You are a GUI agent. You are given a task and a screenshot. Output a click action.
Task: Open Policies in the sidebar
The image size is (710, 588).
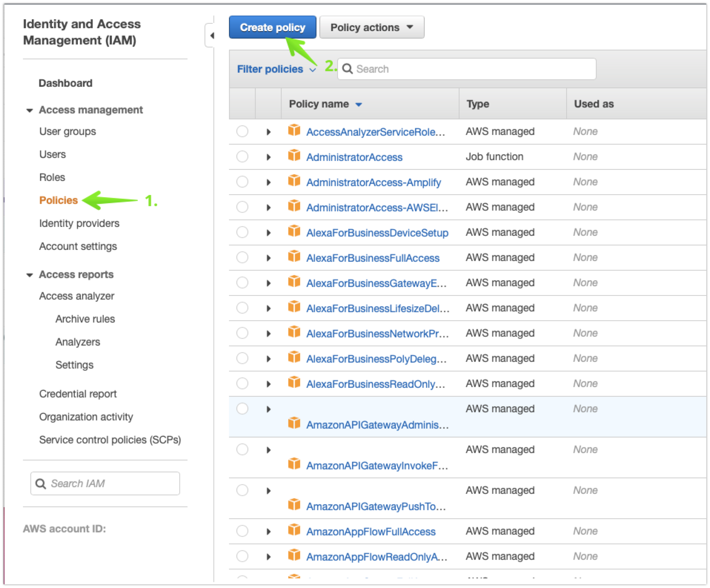59,200
